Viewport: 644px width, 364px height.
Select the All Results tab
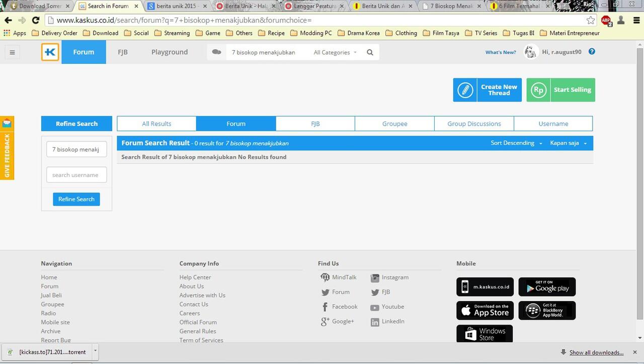tap(156, 124)
